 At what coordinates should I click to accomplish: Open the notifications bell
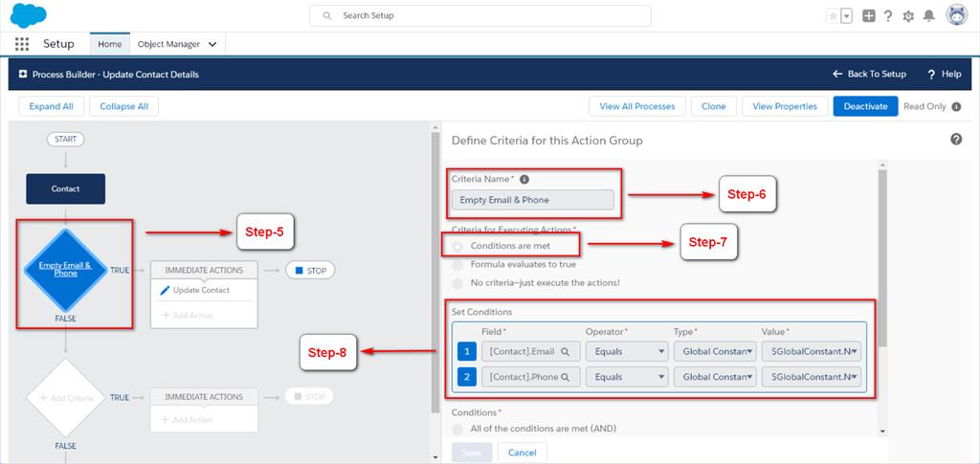[x=928, y=16]
